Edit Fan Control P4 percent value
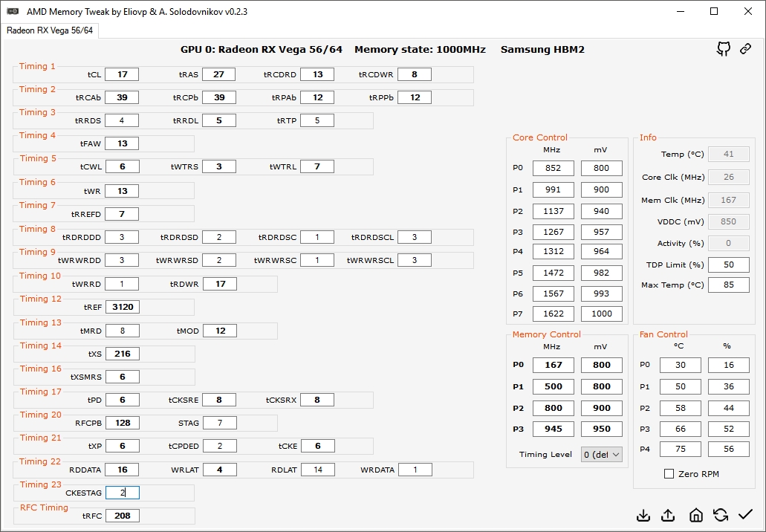Screen dimensions: 766x532 [x=728, y=449]
